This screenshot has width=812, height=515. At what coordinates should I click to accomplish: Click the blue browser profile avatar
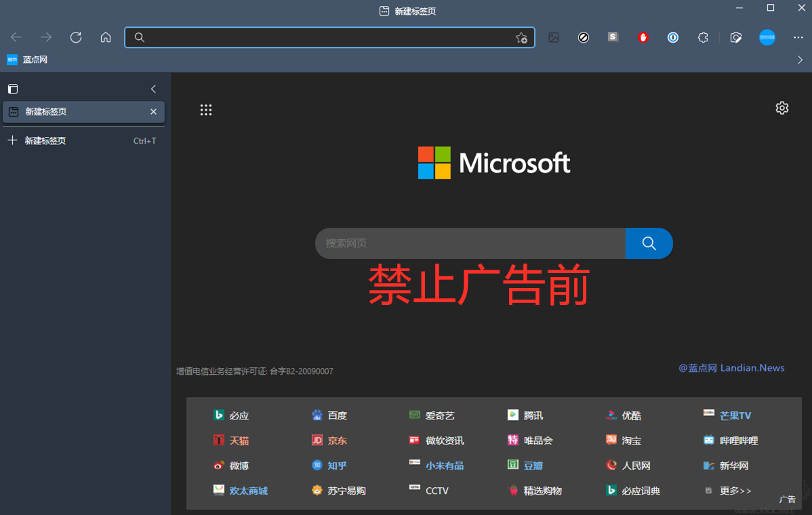(767, 37)
